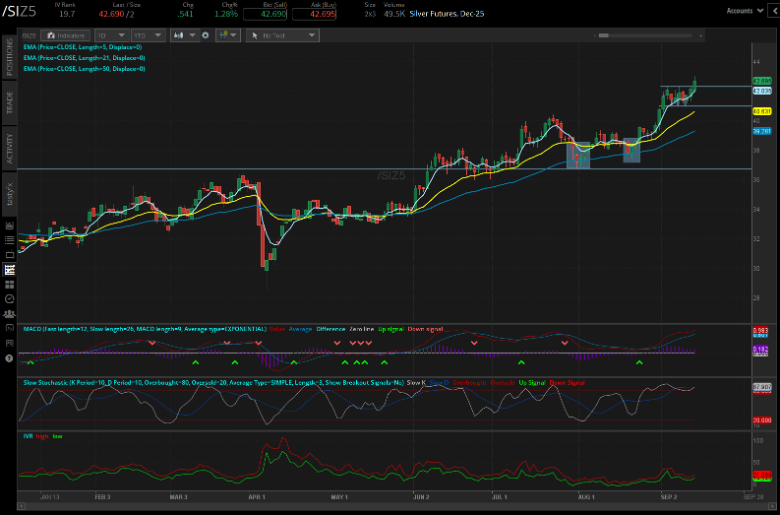Change candlestick chart style

[185, 35]
